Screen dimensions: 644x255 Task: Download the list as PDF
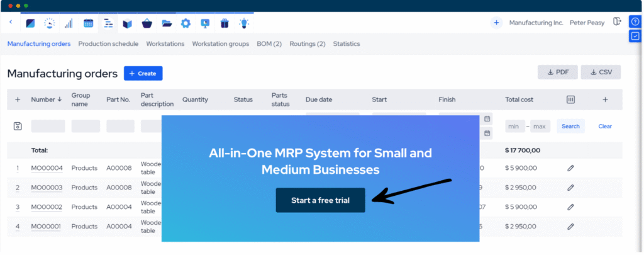(558, 72)
